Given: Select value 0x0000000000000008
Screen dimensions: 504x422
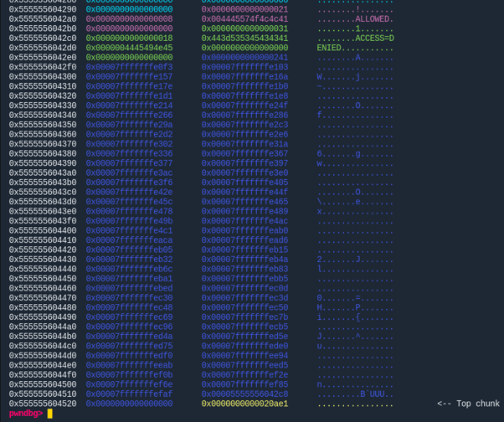Looking at the screenshot, I should 129,19.
